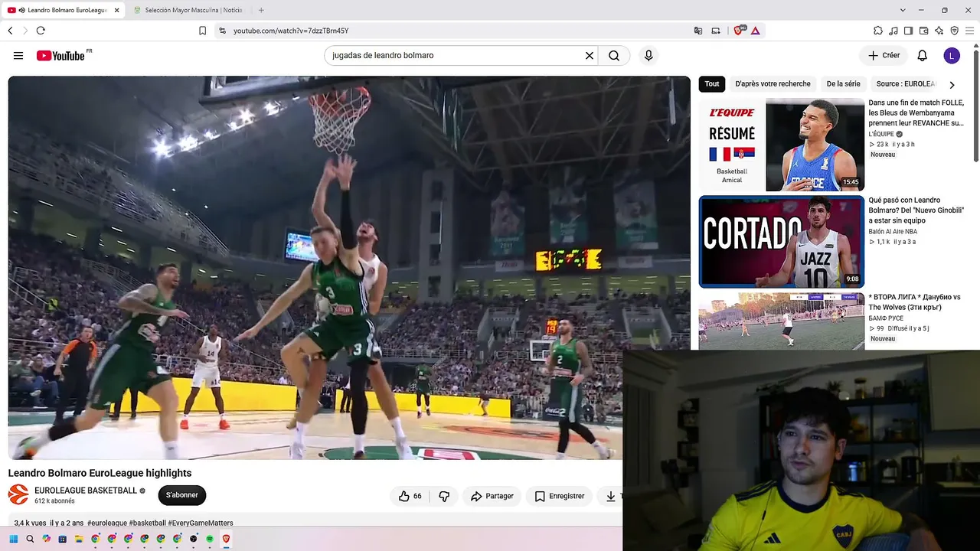Open the browser extensions puzzle icon
Image resolution: width=980 pixels, height=551 pixels.
pos(878,31)
